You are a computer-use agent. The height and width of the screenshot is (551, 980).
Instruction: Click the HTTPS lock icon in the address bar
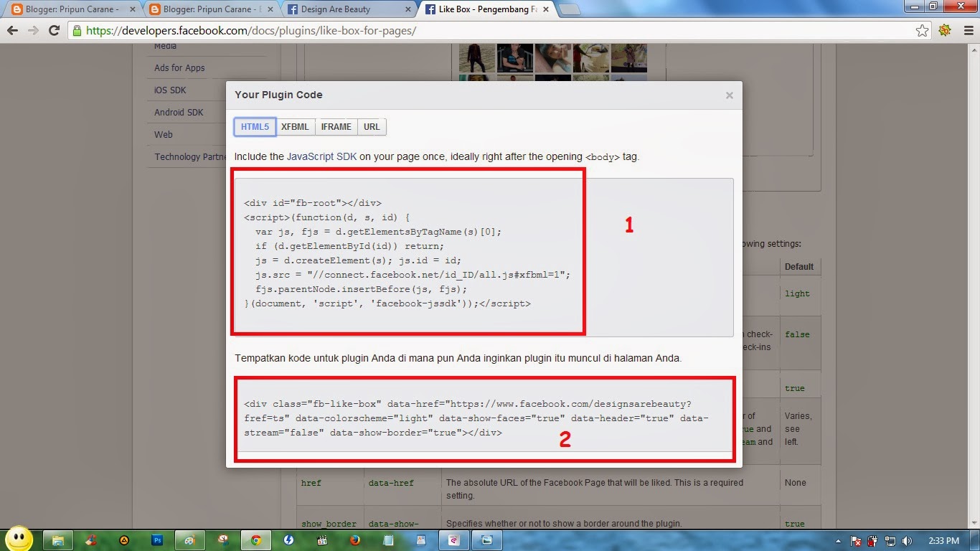[x=76, y=31]
